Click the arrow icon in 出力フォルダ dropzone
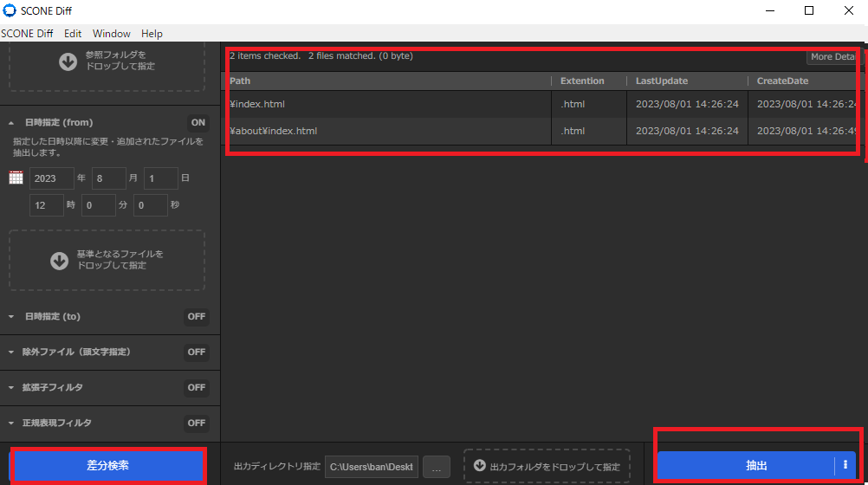This screenshot has width=868, height=485. click(480, 466)
